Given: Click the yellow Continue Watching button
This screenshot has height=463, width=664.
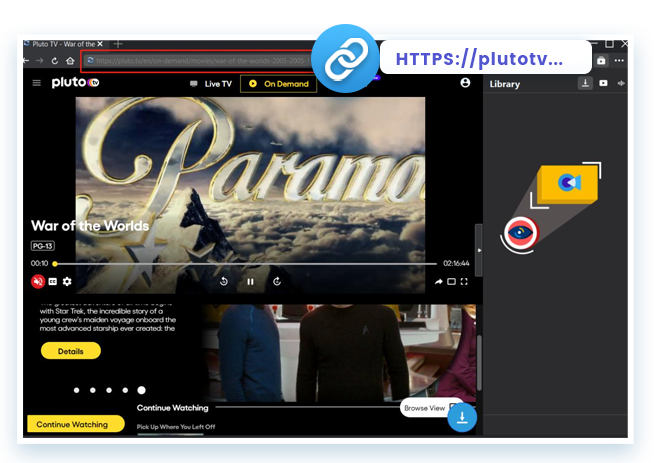Looking at the screenshot, I should (76, 424).
